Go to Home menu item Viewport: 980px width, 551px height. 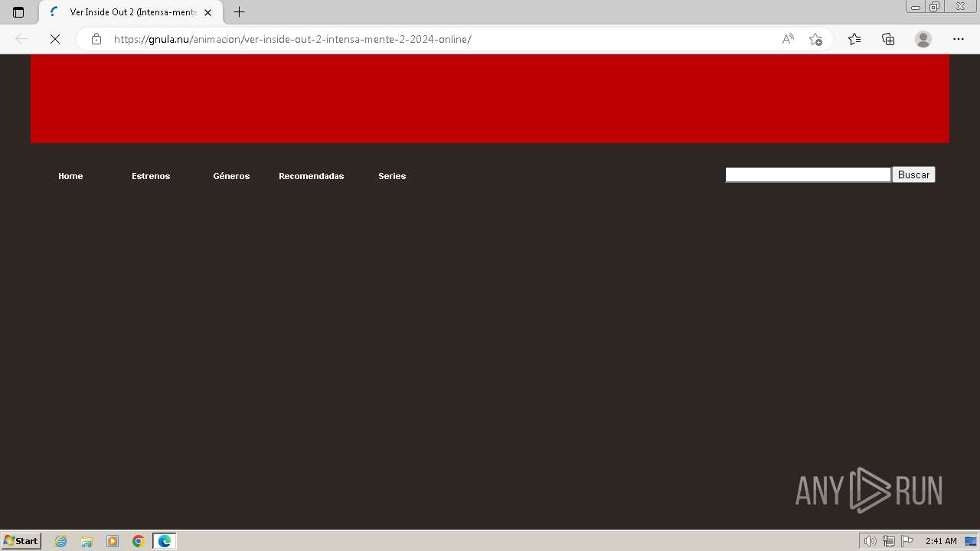pyautogui.click(x=70, y=176)
